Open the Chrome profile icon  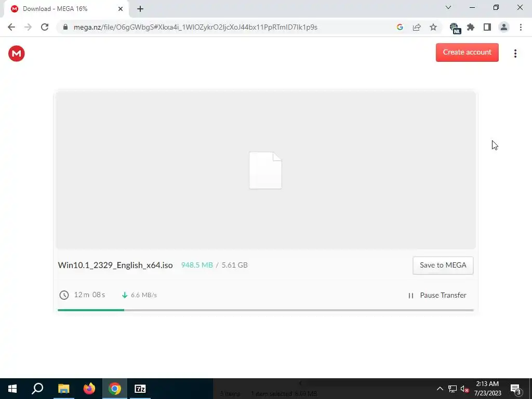pos(504,27)
